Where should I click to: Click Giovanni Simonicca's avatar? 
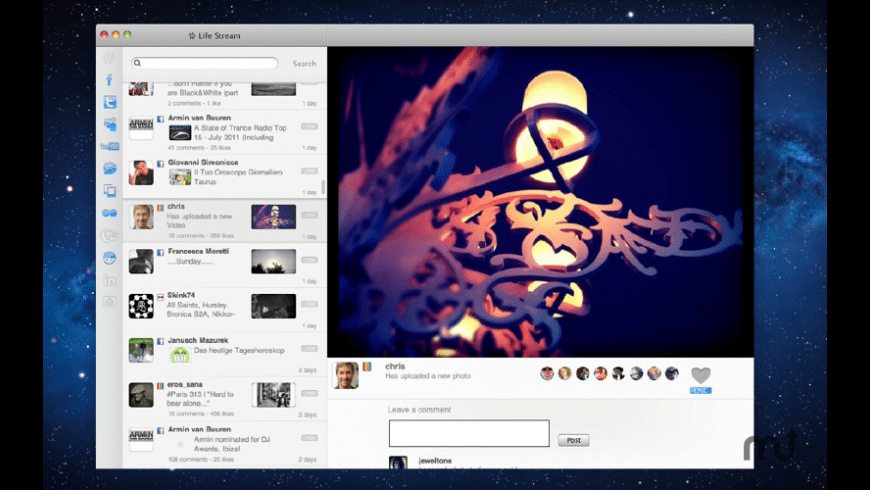click(141, 173)
